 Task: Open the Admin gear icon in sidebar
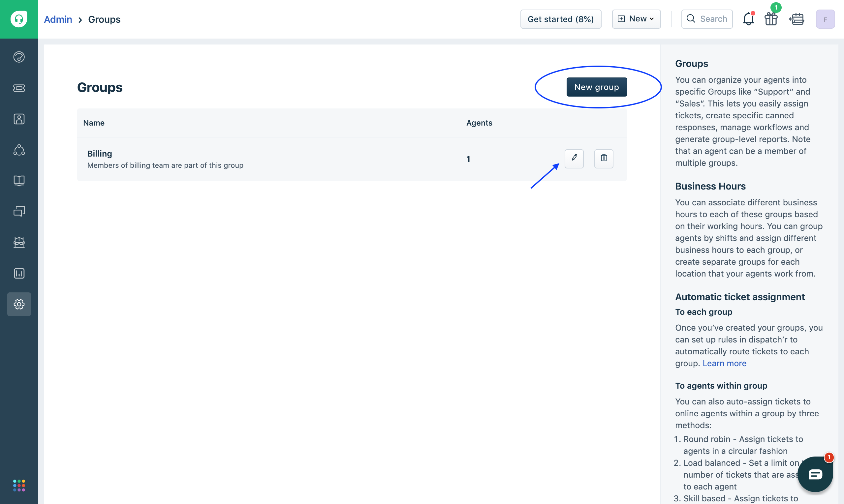click(19, 304)
